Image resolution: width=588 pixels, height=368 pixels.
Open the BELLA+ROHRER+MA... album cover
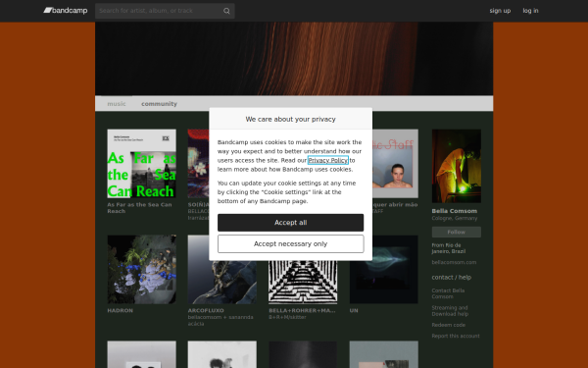click(303, 282)
